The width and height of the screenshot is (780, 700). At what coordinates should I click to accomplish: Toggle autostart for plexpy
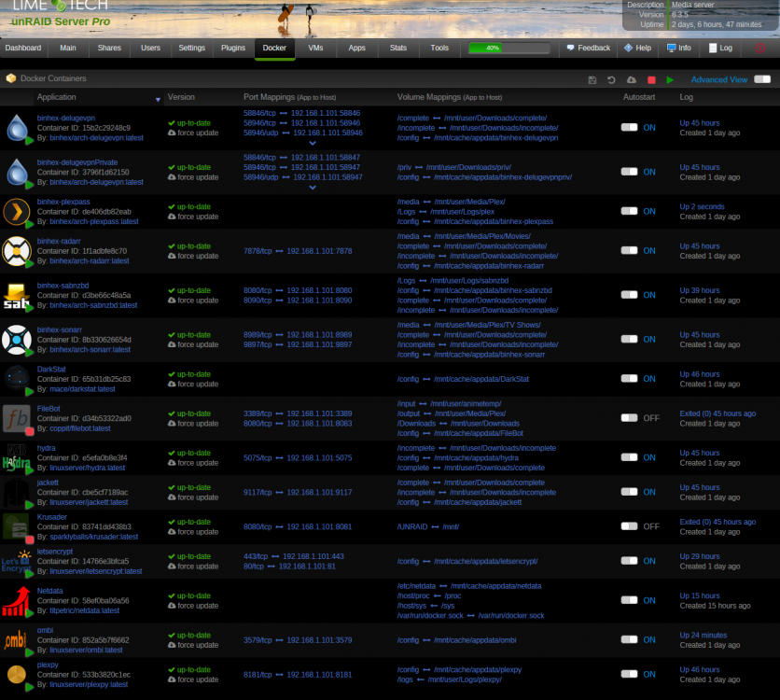click(629, 674)
